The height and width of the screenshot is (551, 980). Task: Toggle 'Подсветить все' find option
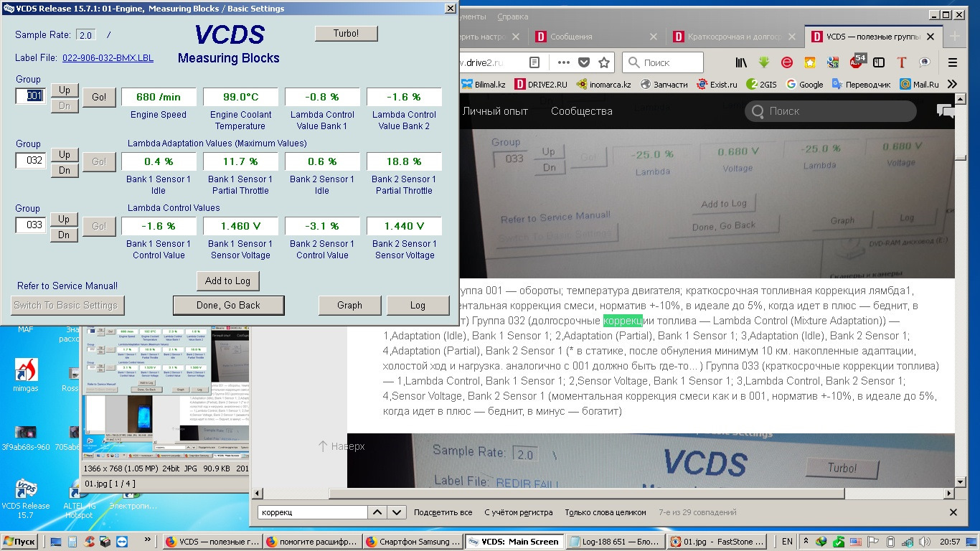[443, 512]
